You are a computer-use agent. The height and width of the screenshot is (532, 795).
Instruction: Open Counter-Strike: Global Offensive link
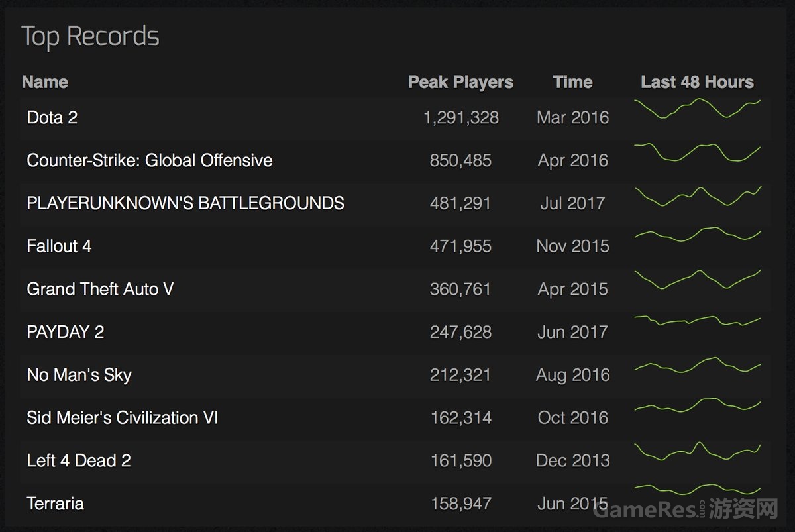tap(150, 160)
